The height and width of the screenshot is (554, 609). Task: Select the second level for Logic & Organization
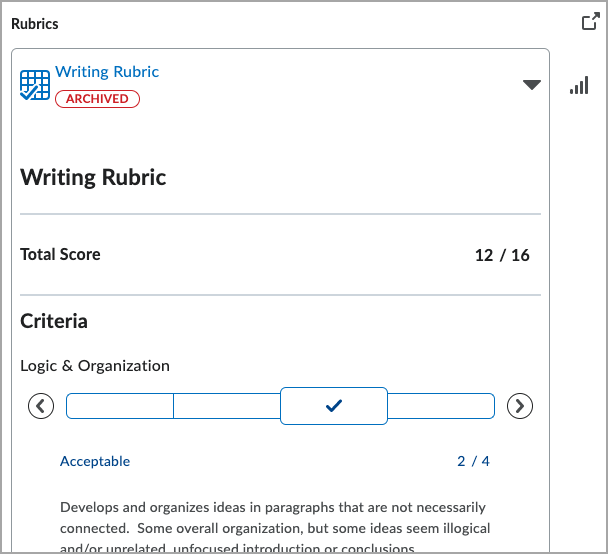(x=227, y=406)
